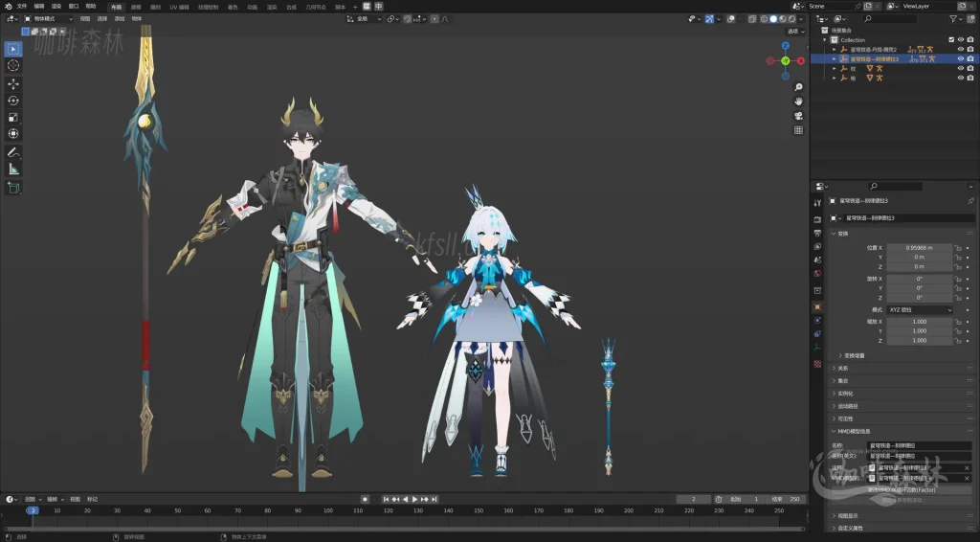Select the Transform tool
This screenshot has width=980, height=542.
click(x=13, y=134)
